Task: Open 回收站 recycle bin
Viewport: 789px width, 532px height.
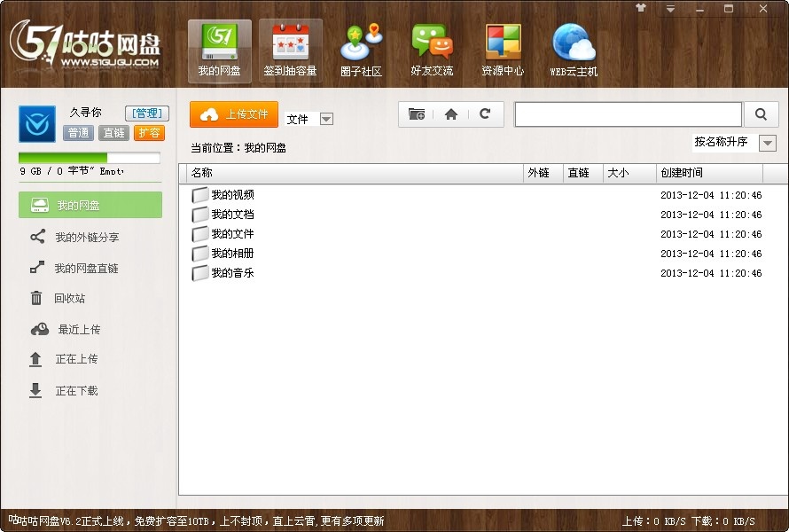Action: pos(58,299)
